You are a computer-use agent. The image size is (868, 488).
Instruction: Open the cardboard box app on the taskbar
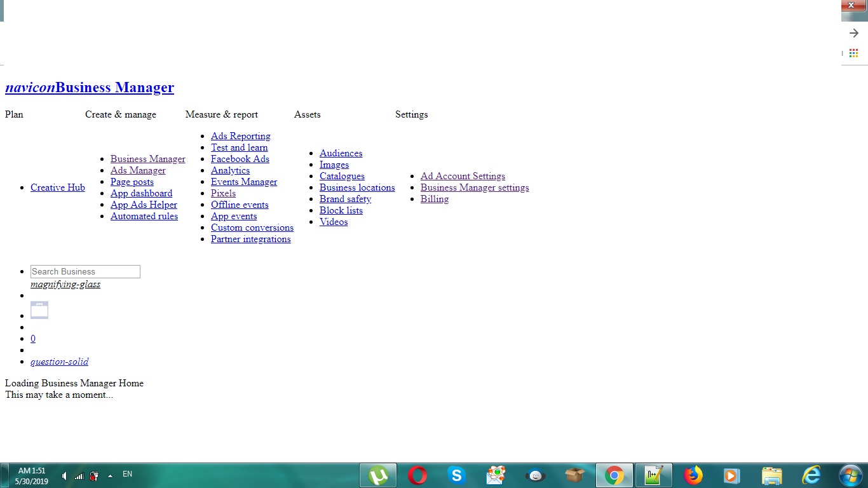(x=575, y=475)
